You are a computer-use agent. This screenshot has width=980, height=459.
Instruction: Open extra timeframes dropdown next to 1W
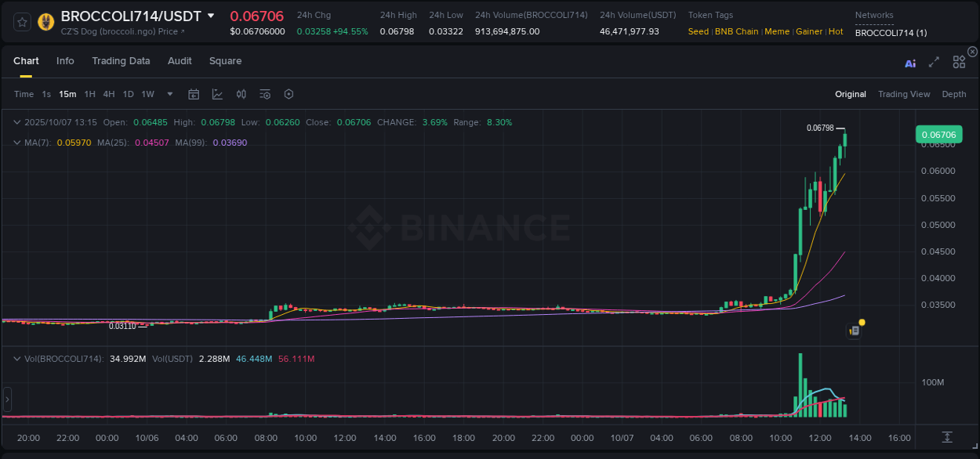(169, 93)
